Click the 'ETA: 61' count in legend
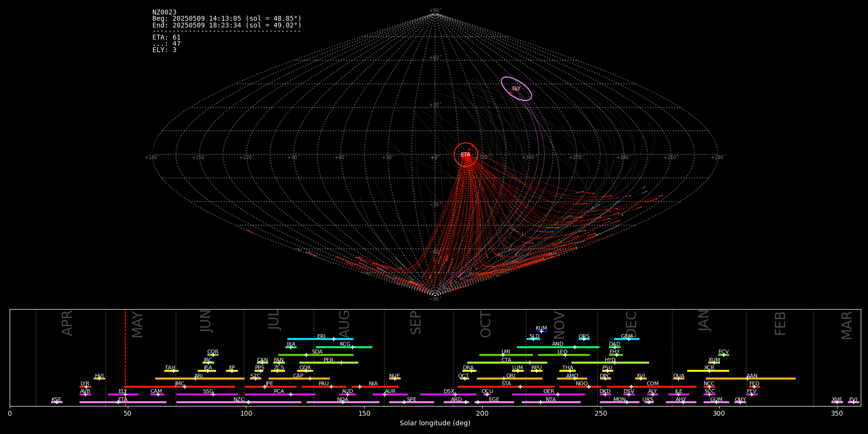The image size is (868, 434). [x=166, y=38]
